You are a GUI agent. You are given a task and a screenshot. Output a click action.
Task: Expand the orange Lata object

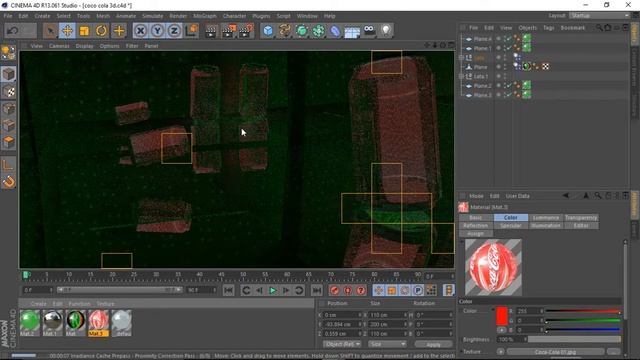click(462, 58)
